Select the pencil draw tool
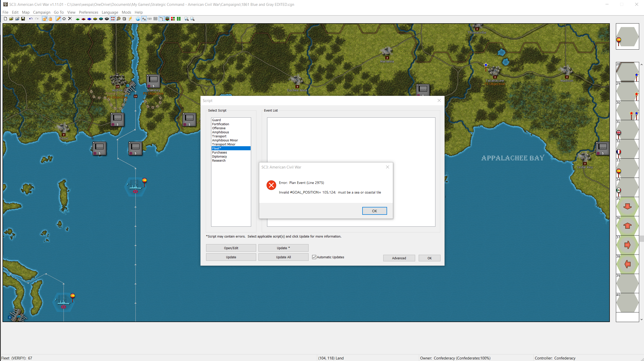 [x=58, y=19]
